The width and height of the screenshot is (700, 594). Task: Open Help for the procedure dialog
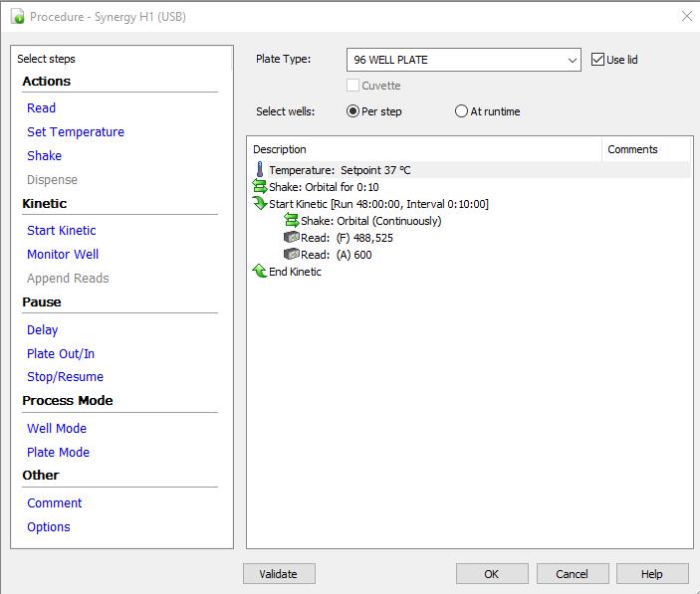[652, 573]
